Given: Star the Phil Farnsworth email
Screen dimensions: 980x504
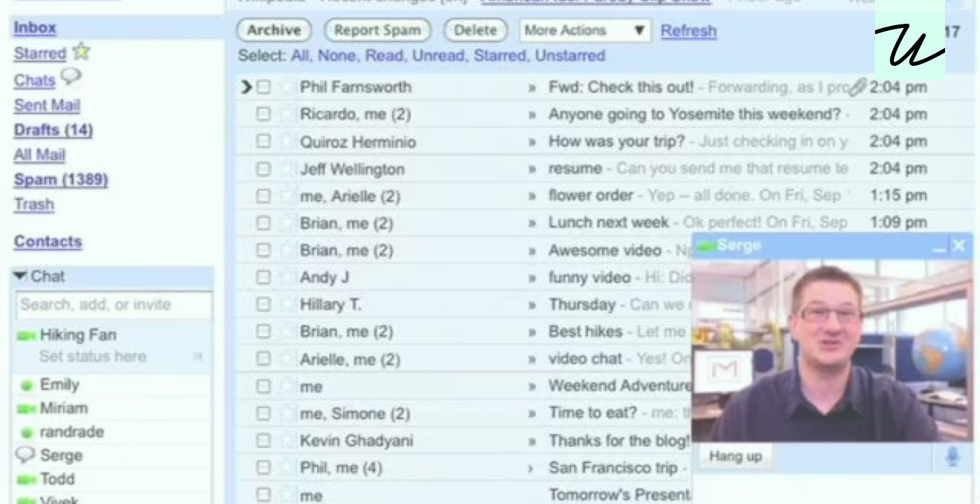Looking at the screenshot, I should [x=286, y=87].
